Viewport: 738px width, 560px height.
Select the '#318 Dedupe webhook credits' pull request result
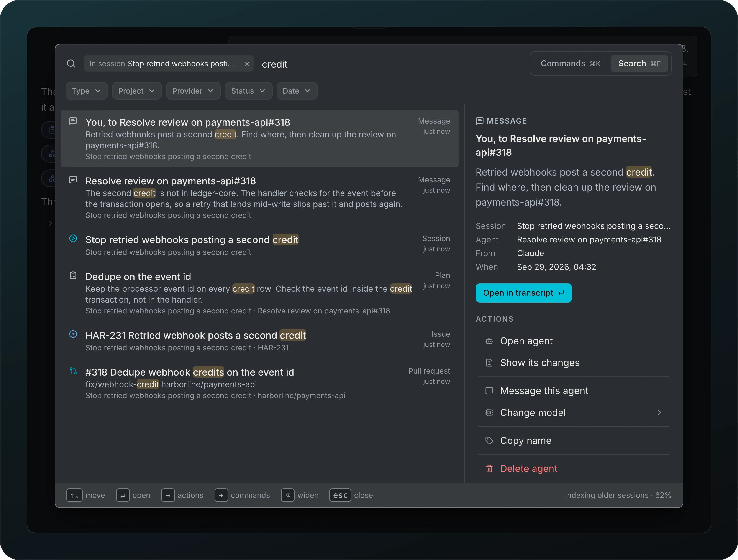[260, 383]
